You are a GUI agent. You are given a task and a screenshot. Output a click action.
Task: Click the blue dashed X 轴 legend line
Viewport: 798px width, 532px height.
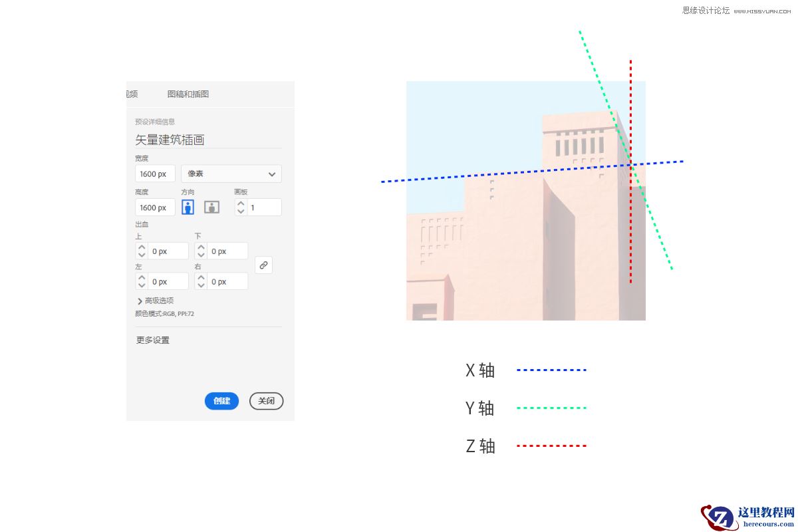coord(551,370)
